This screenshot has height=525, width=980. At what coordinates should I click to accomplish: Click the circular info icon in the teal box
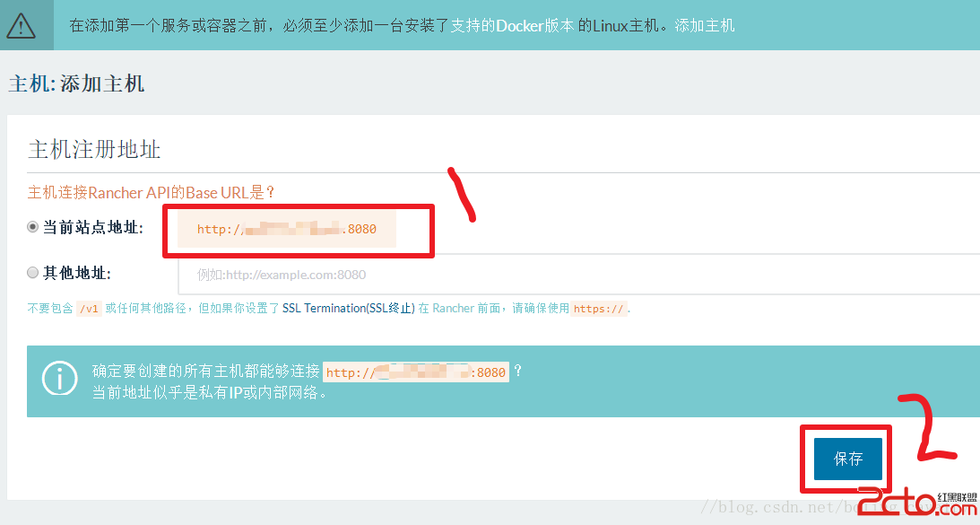point(59,379)
